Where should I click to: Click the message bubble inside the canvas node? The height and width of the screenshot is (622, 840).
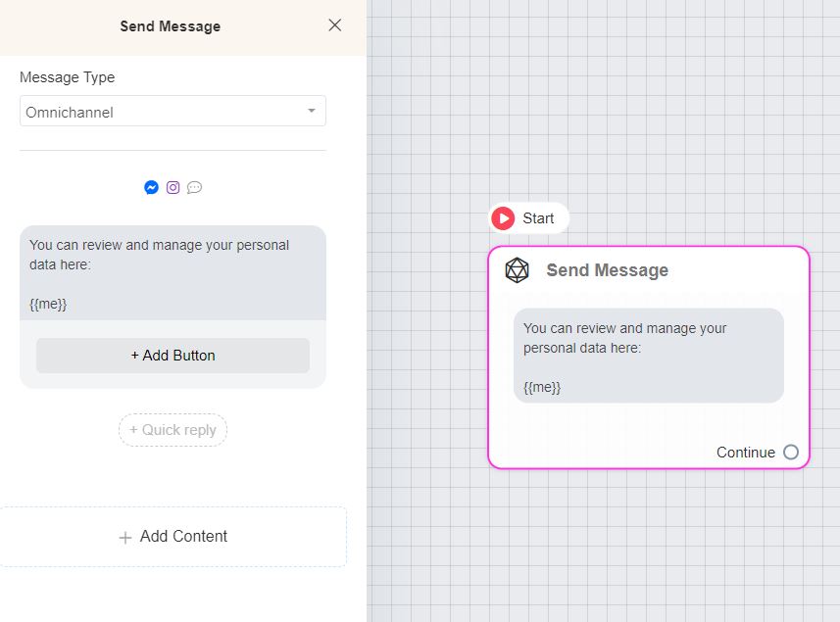(648, 356)
